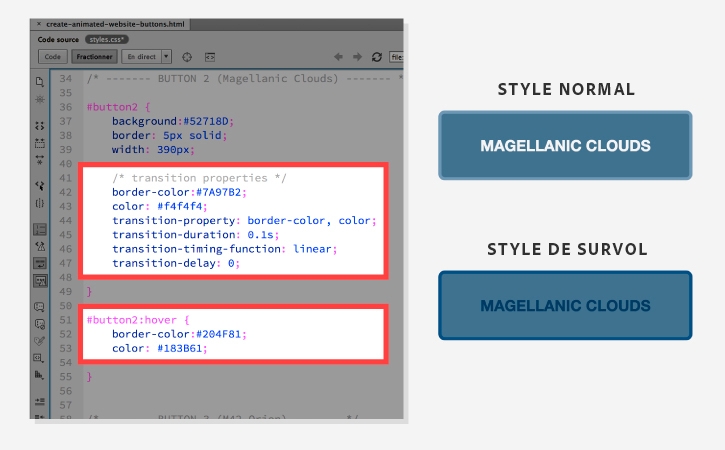Click the Expand All code icon
This screenshot has height=450, width=725.
click(x=40, y=160)
